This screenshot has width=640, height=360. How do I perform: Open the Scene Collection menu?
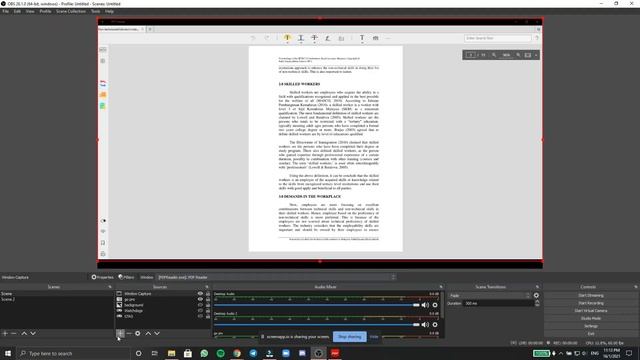[71, 11]
